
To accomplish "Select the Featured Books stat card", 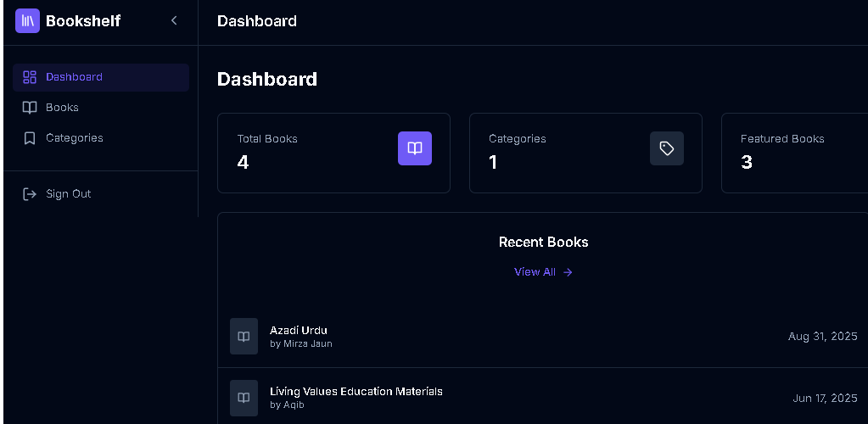I will pyautogui.click(x=793, y=153).
